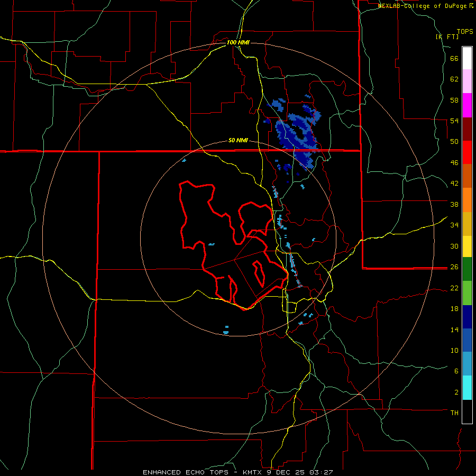Click the '14' legend value
This screenshot has width=476, height=476.
tap(454, 329)
